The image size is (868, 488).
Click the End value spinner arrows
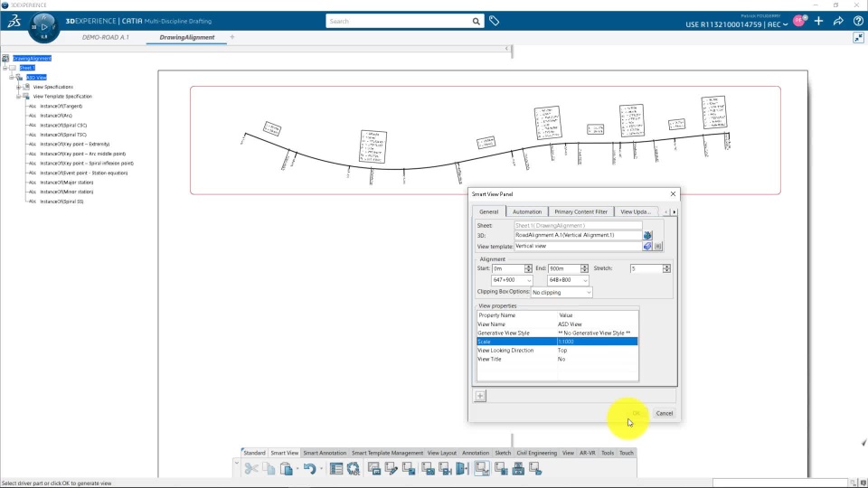pyautogui.click(x=585, y=268)
